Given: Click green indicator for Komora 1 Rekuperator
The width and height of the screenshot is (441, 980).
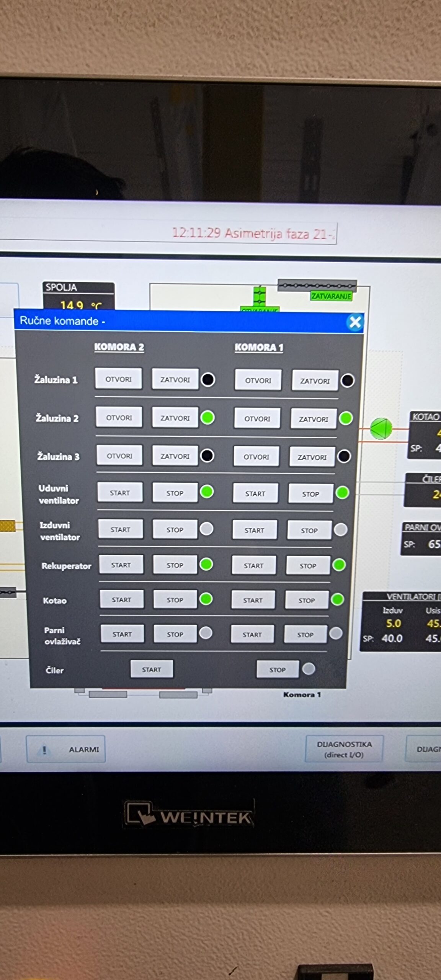Looking at the screenshot, I should point(339,565).
